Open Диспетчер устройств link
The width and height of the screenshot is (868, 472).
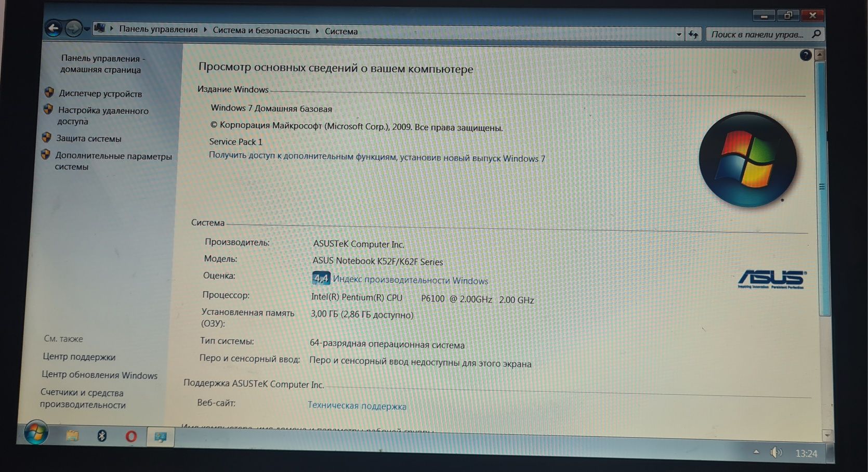[100, 94]
